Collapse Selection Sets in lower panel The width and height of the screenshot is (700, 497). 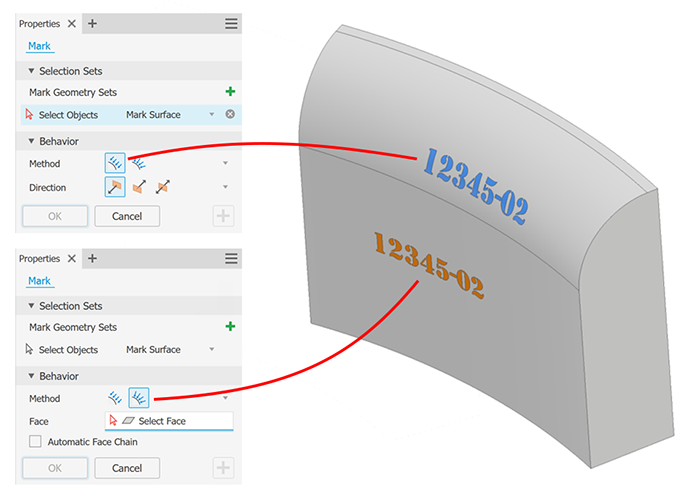(31, 306)
